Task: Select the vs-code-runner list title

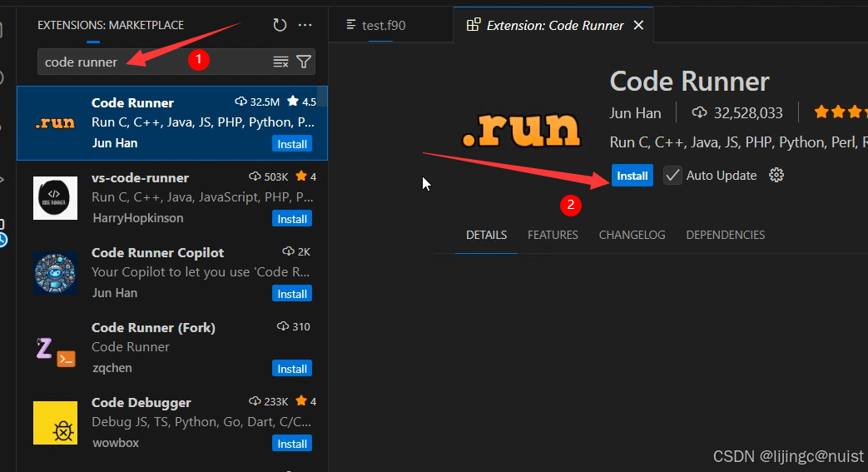Action: pyautogui.click(x=140, y=178)
